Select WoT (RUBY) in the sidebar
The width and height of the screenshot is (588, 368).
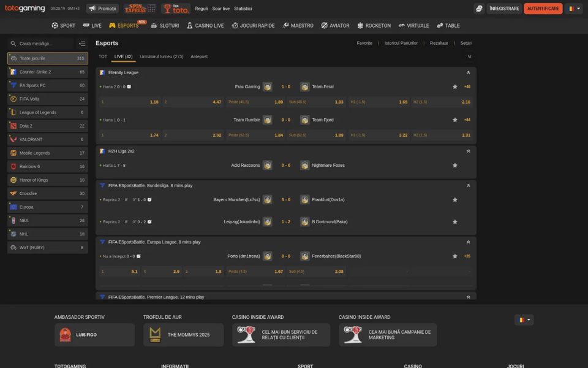pyautogui.click(x=48, y=247)
